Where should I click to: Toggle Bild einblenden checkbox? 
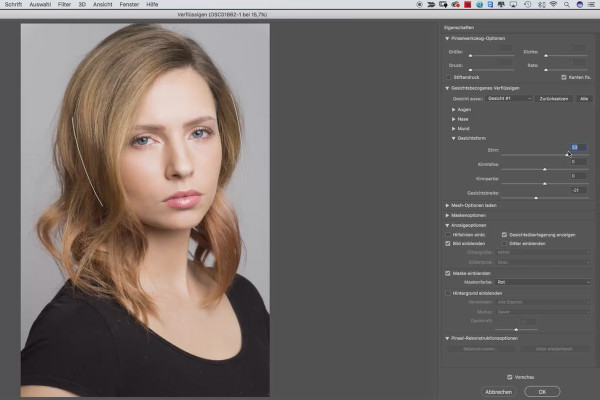coord(448,243)
